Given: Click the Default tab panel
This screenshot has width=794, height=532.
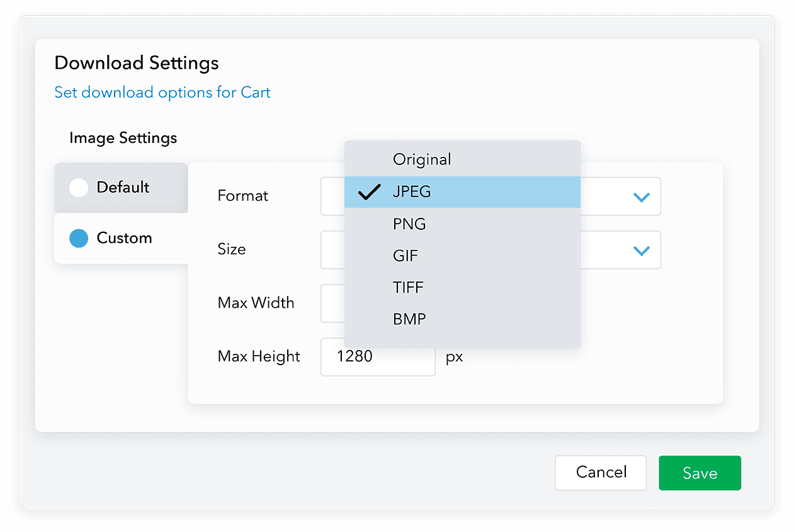Looking at the screenshot, I should (x=120, y=187).
